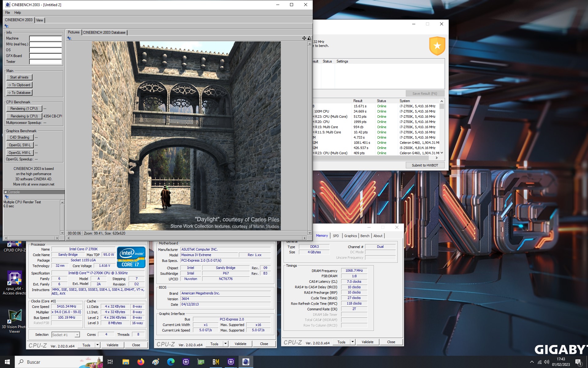This screenshot has width=588, height=368.
Task: Open the File menu in CINEBENCH
Action: (8, 13)
